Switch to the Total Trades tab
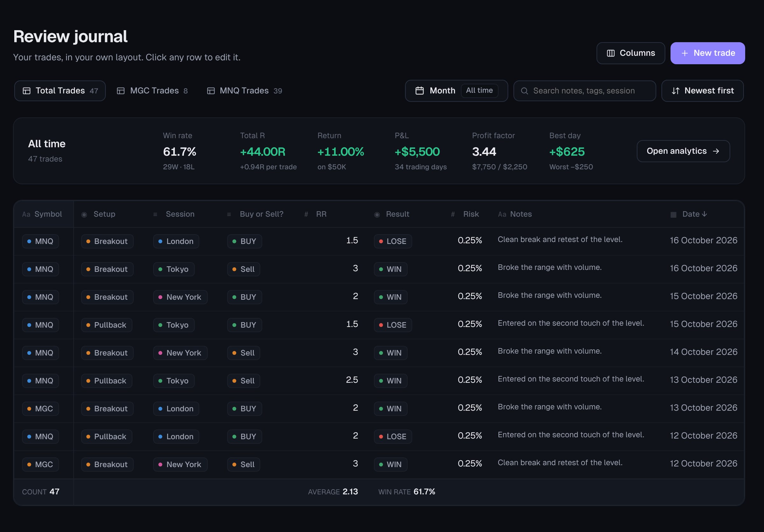 point(60,91)
